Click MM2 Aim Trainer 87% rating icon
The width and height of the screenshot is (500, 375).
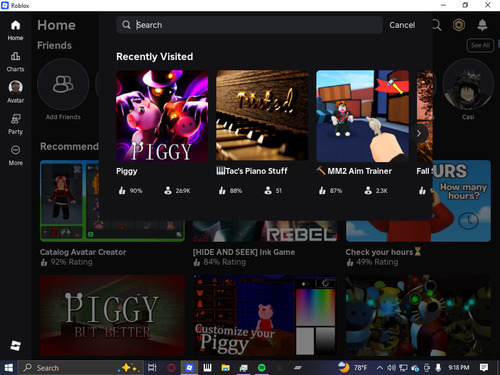click(322, 191)
